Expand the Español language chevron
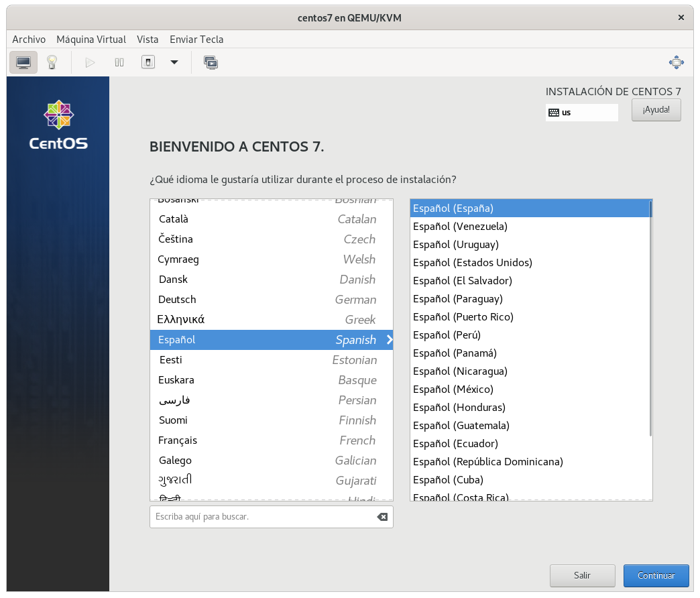700x598 pixels. (389, 340)
